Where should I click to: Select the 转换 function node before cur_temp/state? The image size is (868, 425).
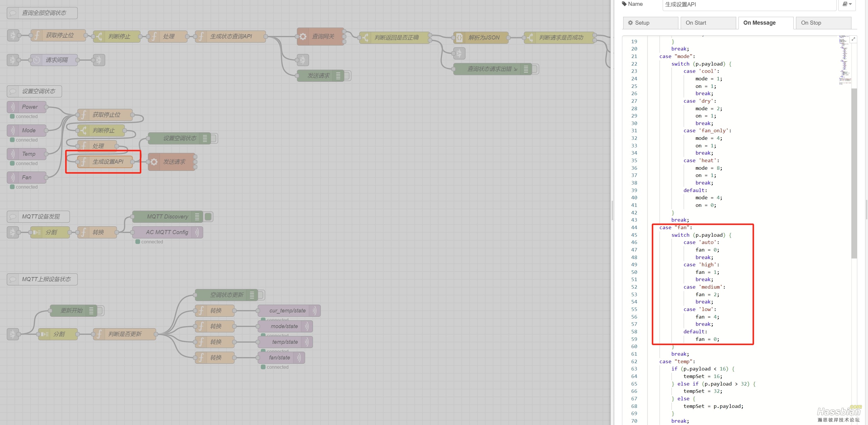[x=215, y=311]
